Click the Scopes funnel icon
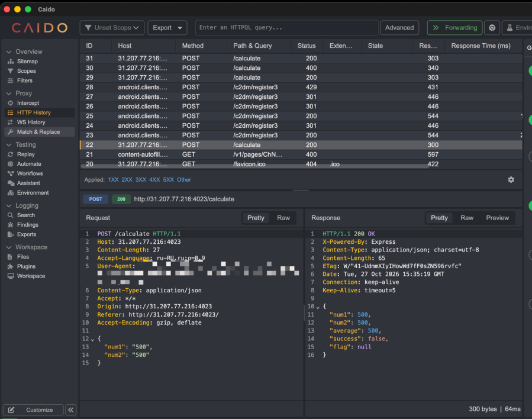Viewport: 532px width, 419px height. point(11,71)
